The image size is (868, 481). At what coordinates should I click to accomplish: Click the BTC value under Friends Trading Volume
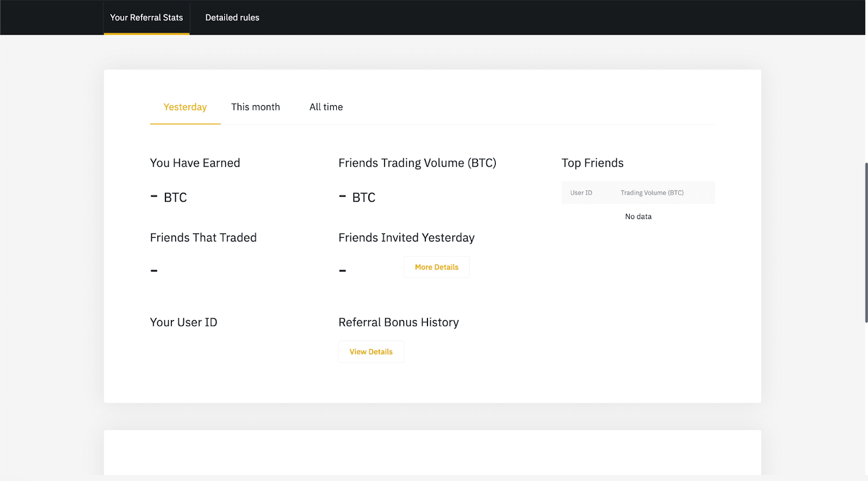(358, 197)
